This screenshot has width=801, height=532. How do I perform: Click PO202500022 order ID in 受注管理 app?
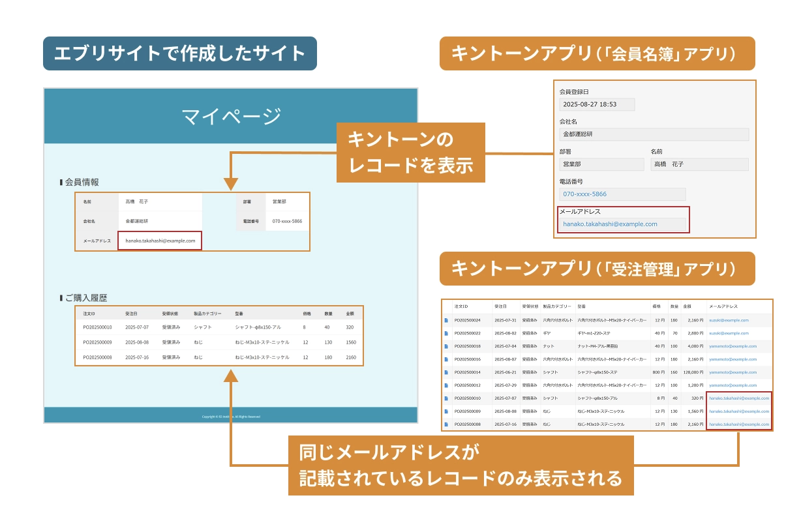pyautogui.click(x=467, y=333)
